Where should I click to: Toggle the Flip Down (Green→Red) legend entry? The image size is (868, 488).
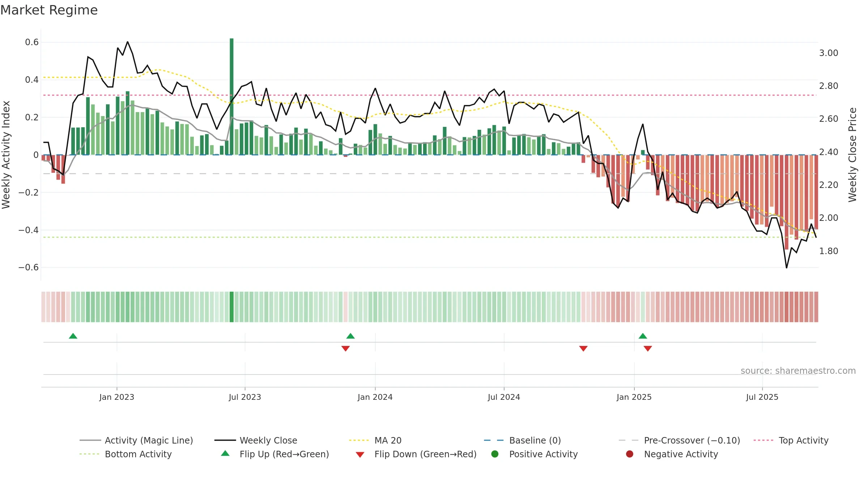416,454
